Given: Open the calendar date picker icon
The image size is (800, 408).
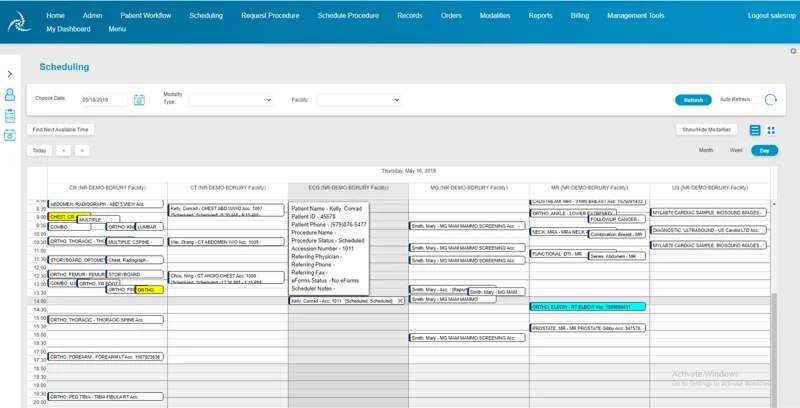Looking at the screenshot, I should (139, 100).
